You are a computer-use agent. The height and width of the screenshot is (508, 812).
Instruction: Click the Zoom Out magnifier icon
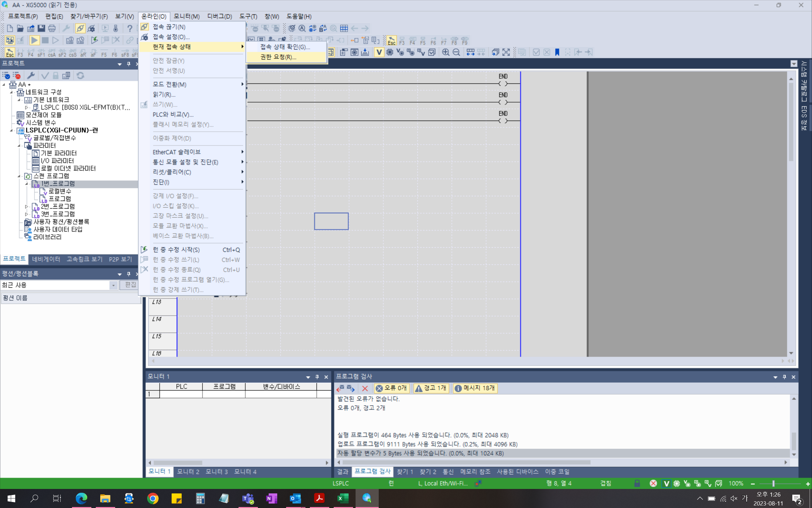tap(456, 52)
